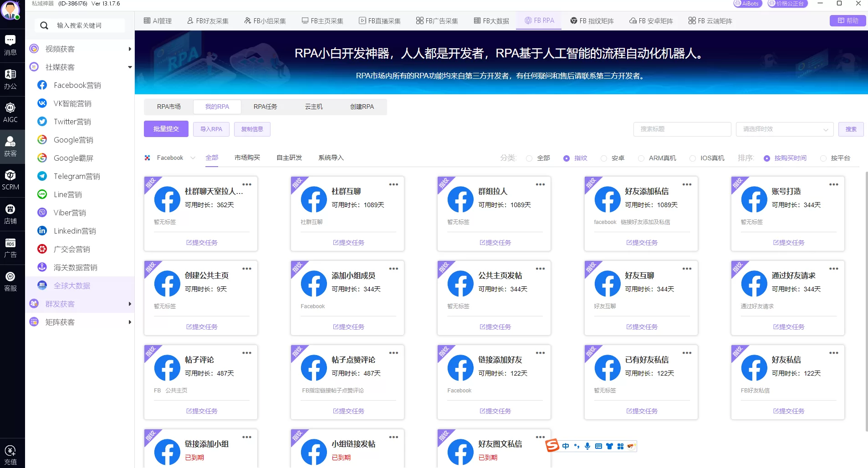Click the 导入RPA button
The image size is (868, 468).
(211, 129)
